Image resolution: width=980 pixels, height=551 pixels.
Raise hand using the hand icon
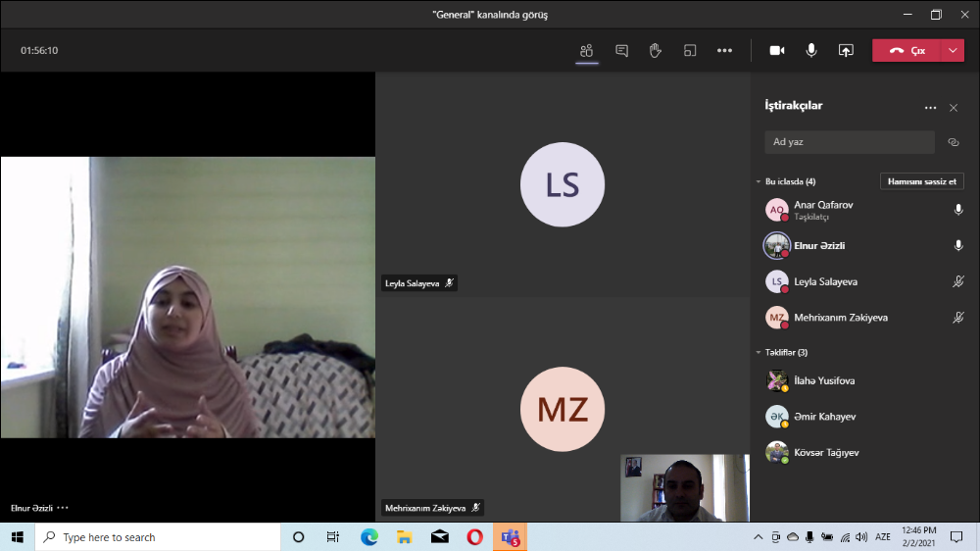pos(655,51)
